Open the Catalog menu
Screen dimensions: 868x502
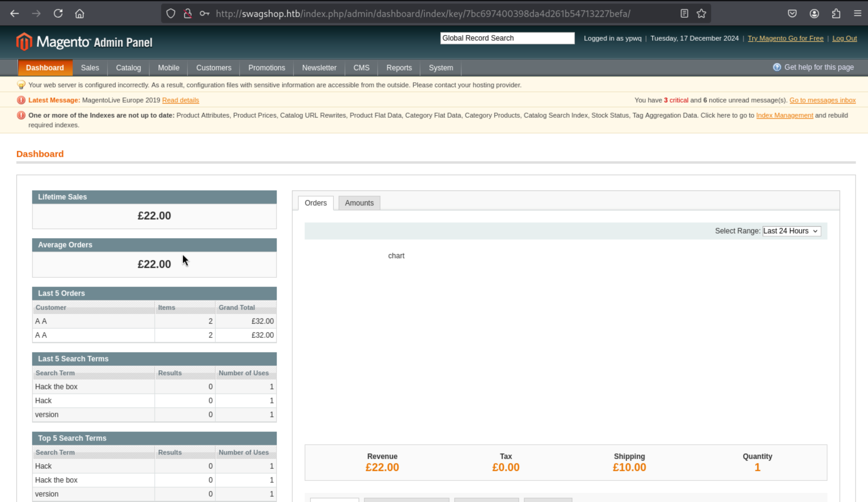[128, 68]
